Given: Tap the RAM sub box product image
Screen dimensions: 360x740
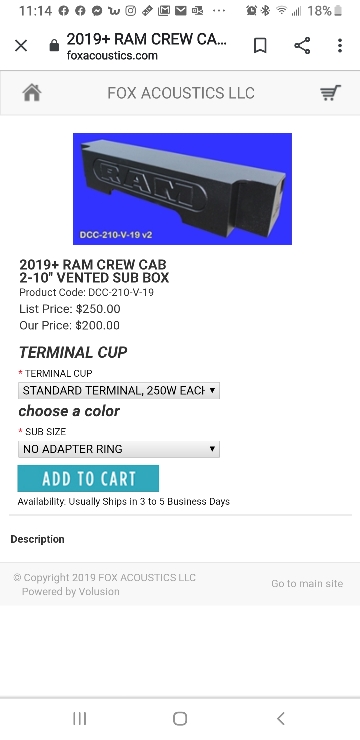Looking at the screenshot, I should [182, 189].
